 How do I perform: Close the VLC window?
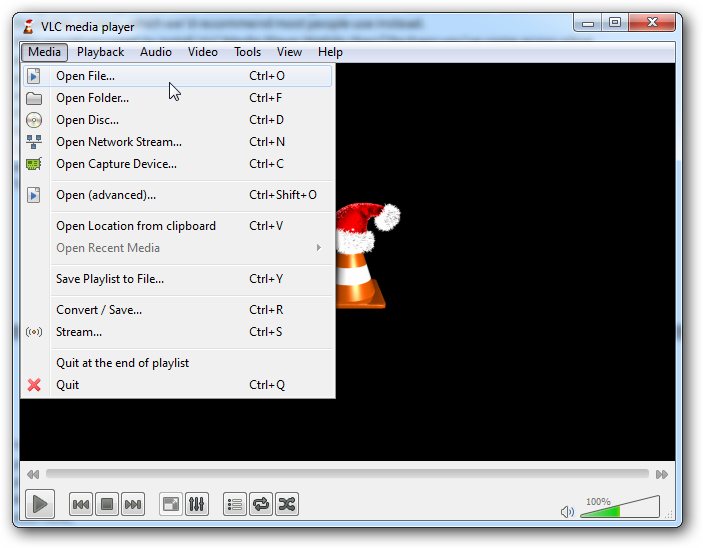click(x=652, y=22)
